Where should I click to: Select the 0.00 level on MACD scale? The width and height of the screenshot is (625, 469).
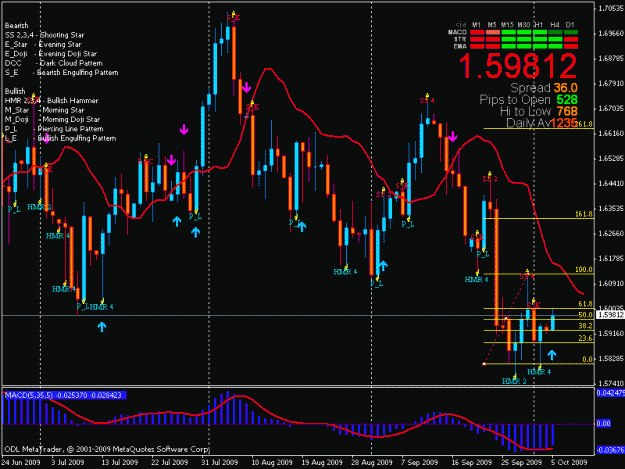click(603, 423)
